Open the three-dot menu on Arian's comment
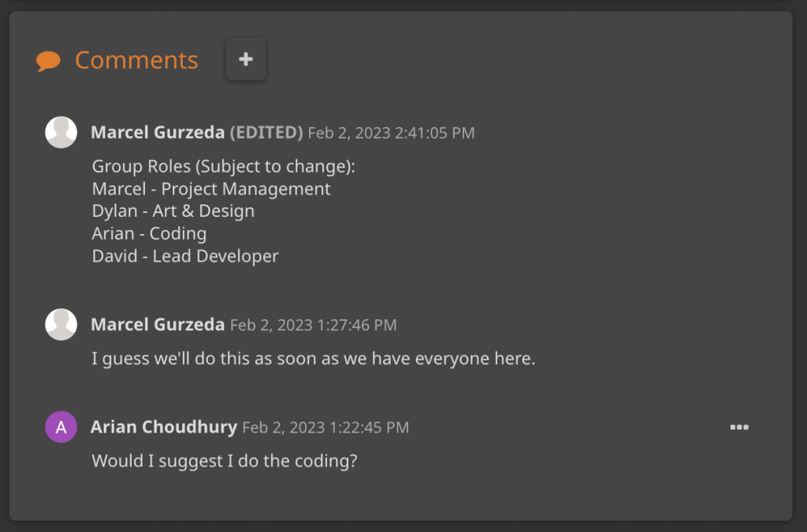Image resolution: width=807 pixels, height=532 pixels. click(739, 427)
